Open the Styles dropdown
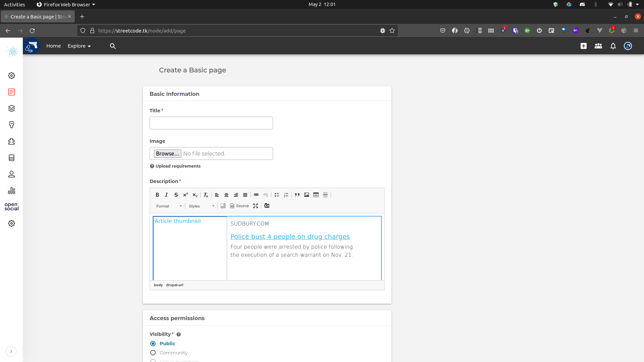The width and height of the screenshot is (644, 362). (x=201, y=206)
